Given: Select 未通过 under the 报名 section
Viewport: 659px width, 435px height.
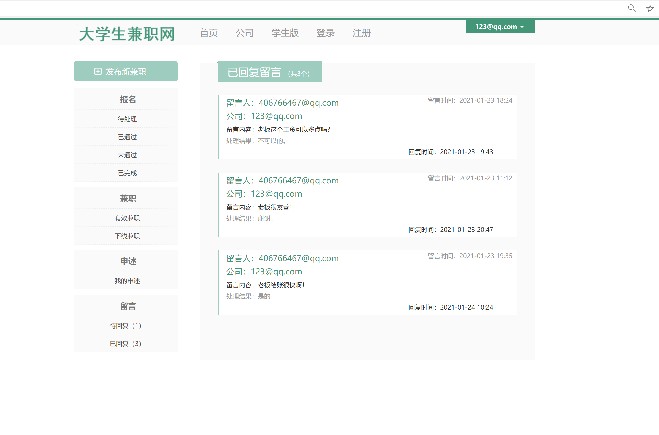Looking at the screenshot, I should tap(126, 155).
